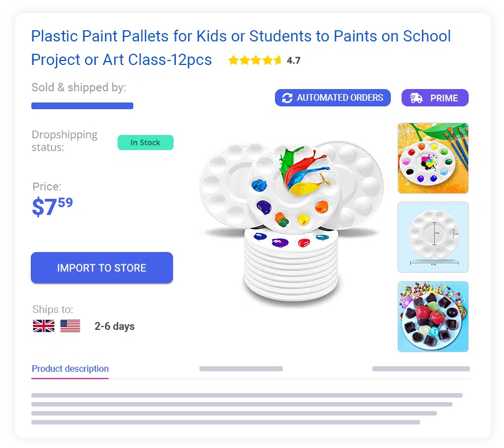Screen dimensions: 504x448
Task: Click the sync icon in Automated Orders badge
Action: [287, 97]
